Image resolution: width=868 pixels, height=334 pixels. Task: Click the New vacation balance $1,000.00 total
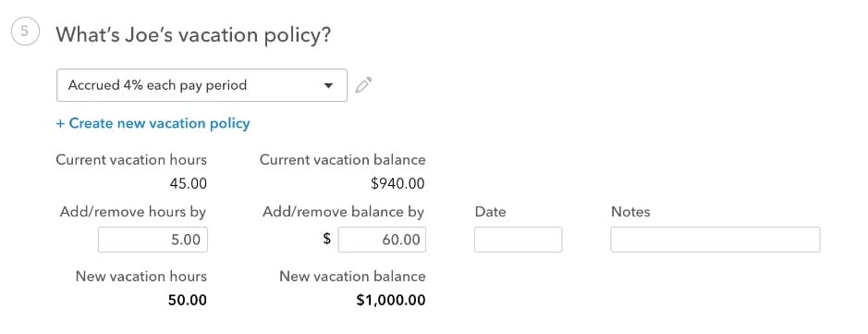pos(391,300)
